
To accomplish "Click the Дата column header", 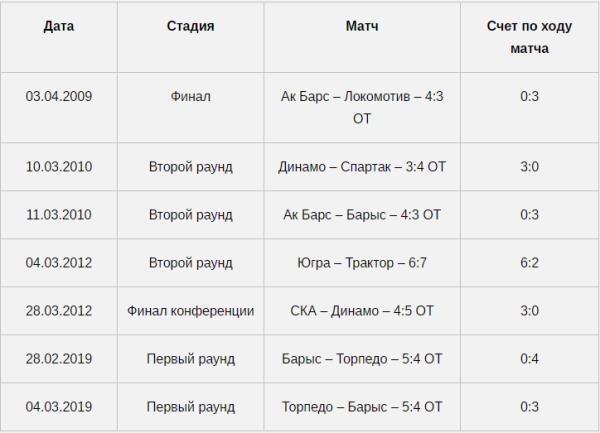I will [x=59, y=26].
